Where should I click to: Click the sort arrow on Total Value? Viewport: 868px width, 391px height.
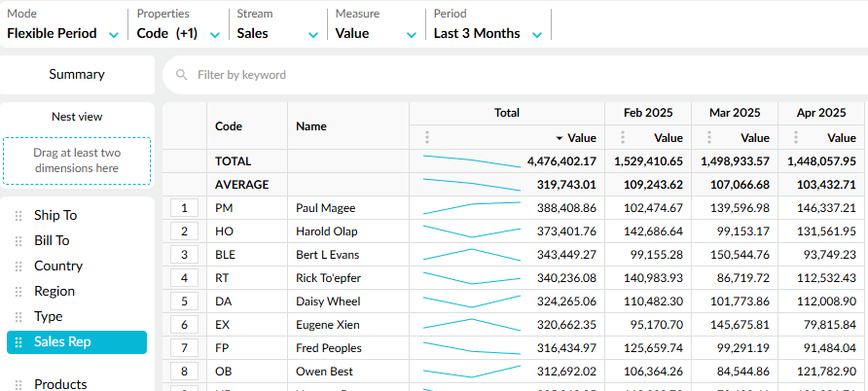click(560, 138)
